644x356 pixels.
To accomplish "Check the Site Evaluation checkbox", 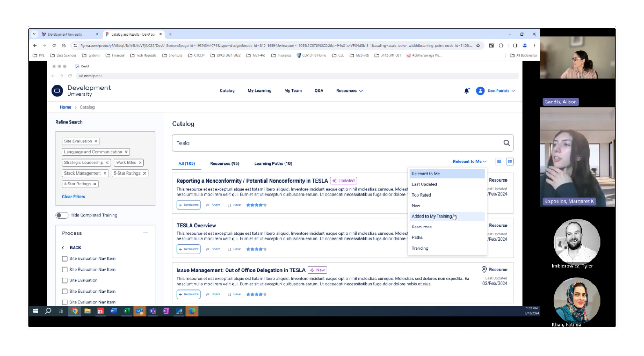I will point(65,281).
